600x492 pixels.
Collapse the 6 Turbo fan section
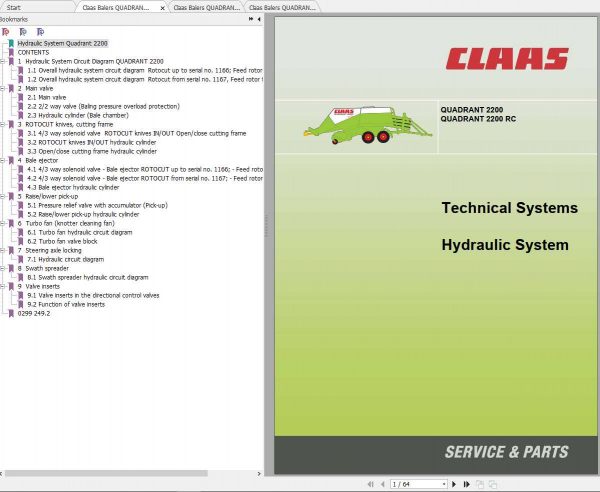pos(2,223)
